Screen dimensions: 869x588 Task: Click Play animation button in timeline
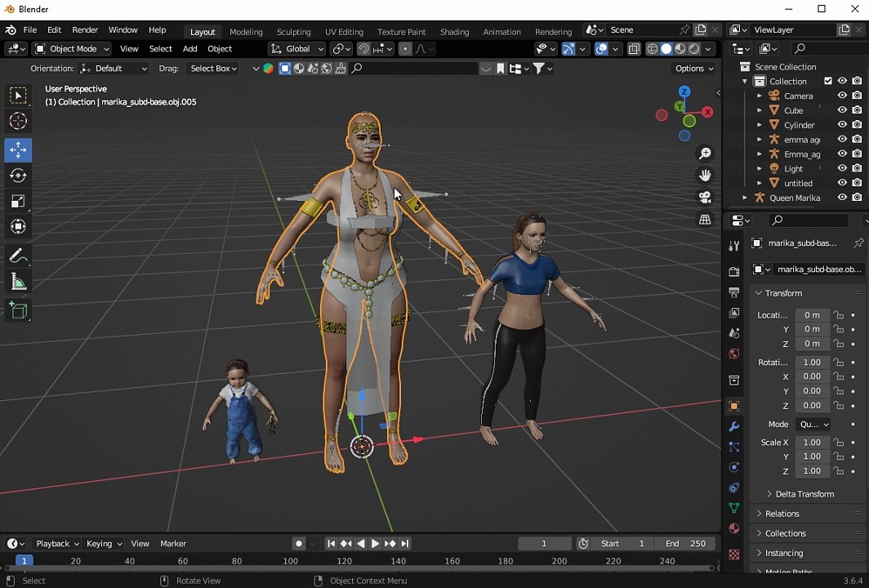tap(375, 544)
